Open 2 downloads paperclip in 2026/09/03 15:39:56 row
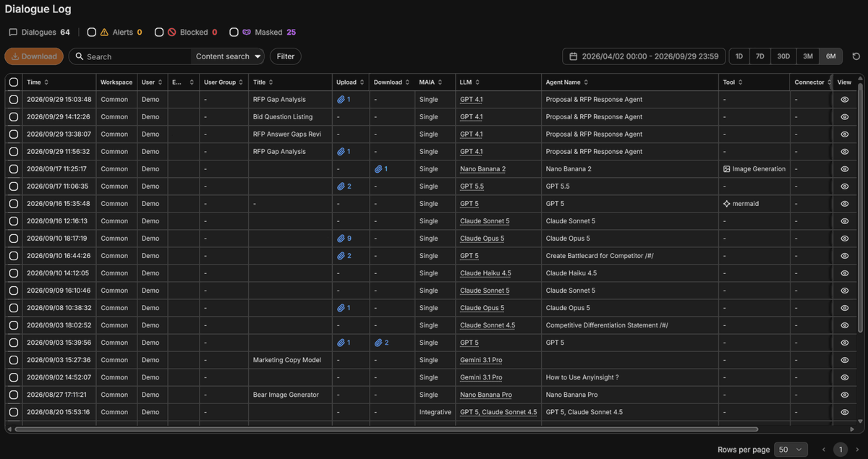 click(381, 343)
